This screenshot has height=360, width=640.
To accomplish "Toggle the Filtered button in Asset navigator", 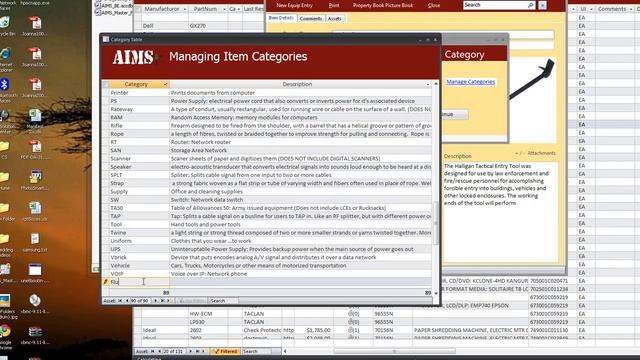I will tap(225, 351).
